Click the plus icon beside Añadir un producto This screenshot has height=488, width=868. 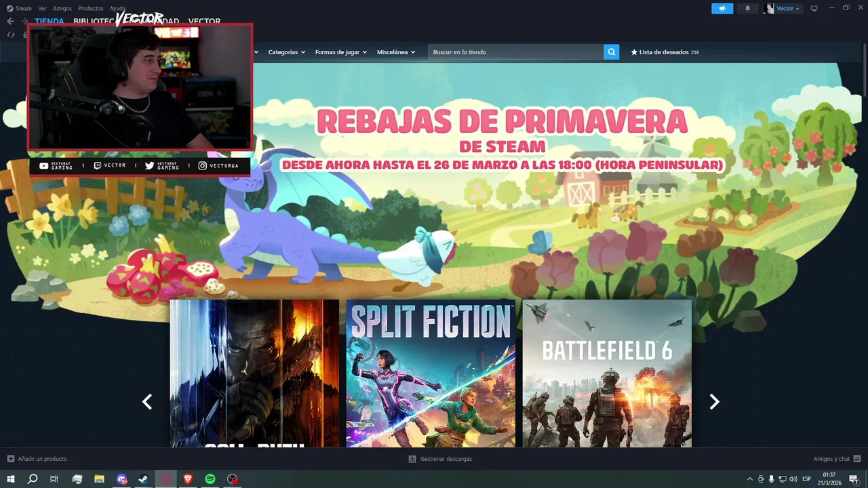point(10,459)
